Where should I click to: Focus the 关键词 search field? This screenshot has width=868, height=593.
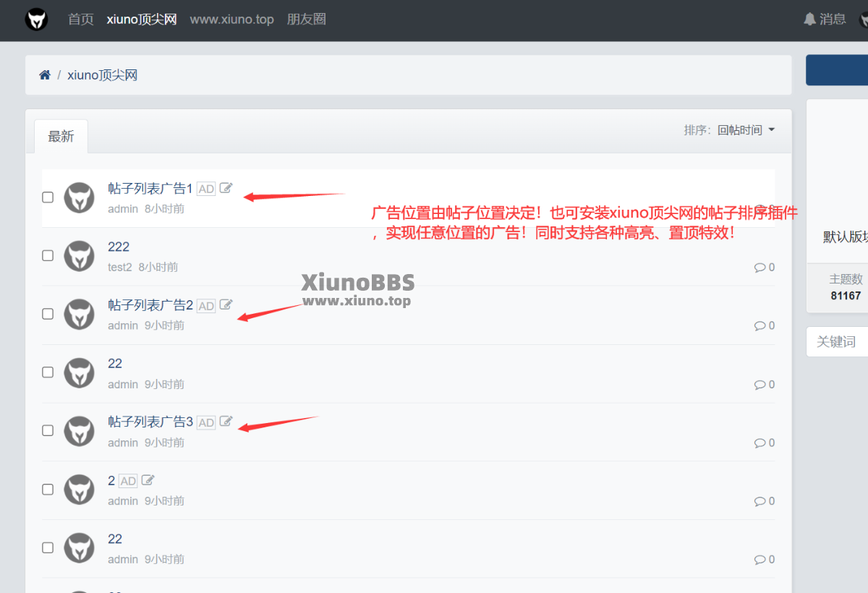point(837,341)
